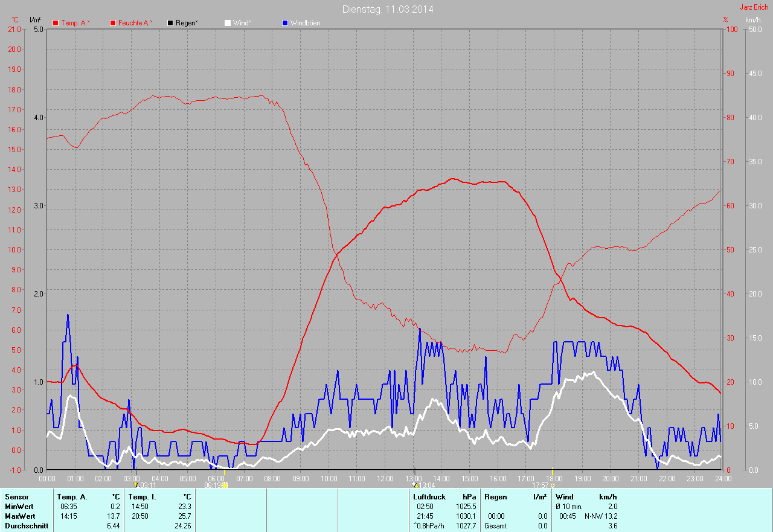Select the 'Durchschnitt' row label
The height and width of the screenshot is (532, 773).
click(26, 526)
